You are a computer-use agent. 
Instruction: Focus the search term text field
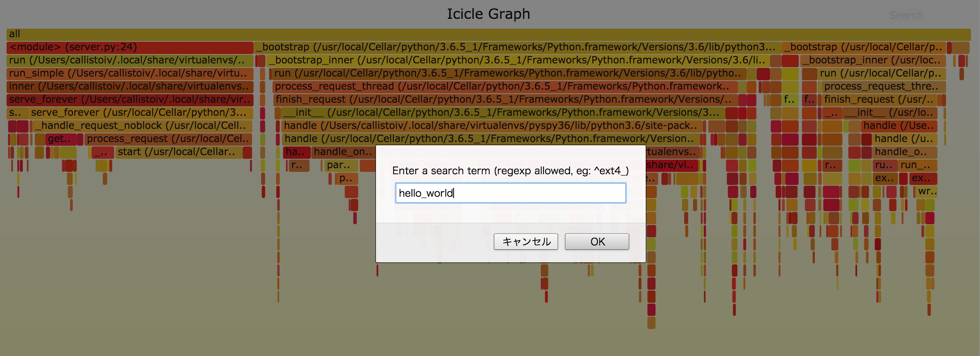pyautogui.click(x=510, y=193)
